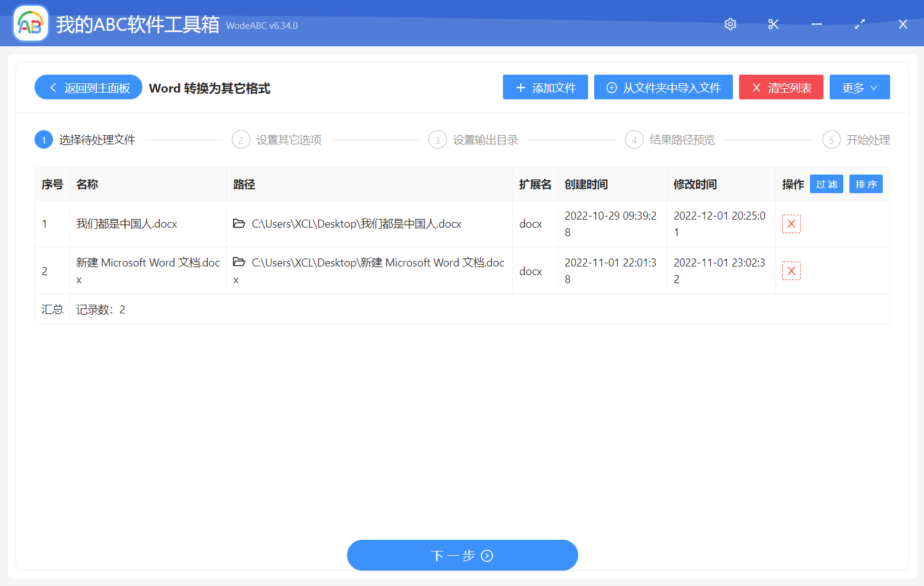Viewport: 924px width, 586px height.
Task: Click the WodeABC app logo icon
Action: [30, 24]
